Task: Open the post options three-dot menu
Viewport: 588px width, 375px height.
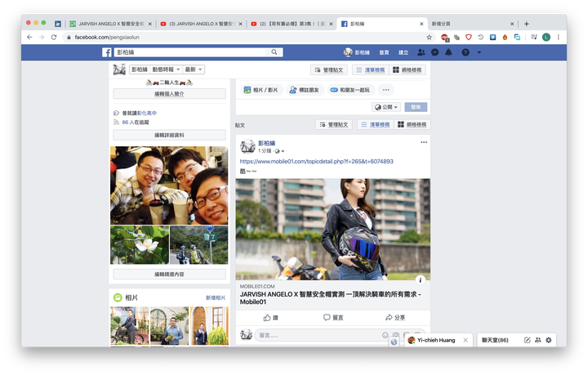Action: (424, 142)
